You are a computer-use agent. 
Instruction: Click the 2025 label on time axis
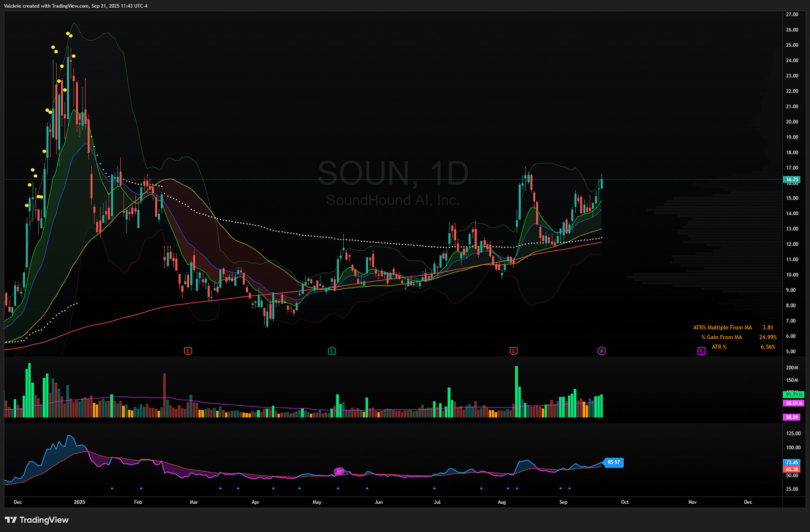(80, 502)
